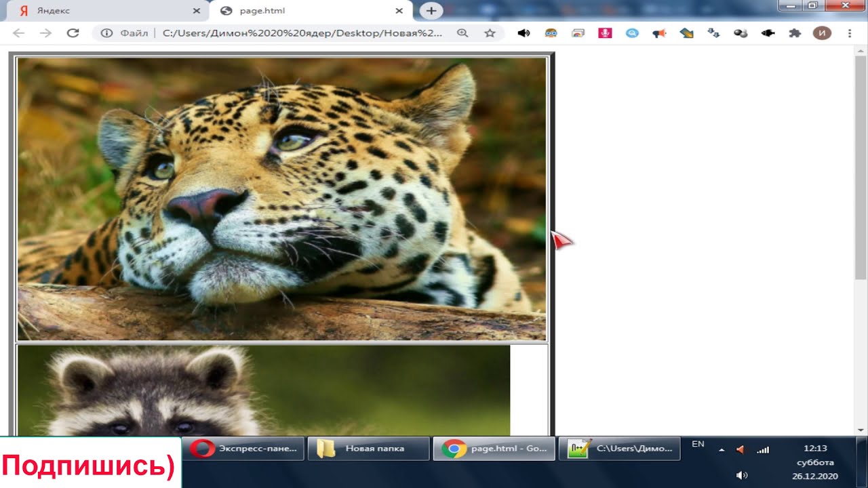Open site information for the file URL
Viewport: 868px width, 488px height.
tap(106, 33)
